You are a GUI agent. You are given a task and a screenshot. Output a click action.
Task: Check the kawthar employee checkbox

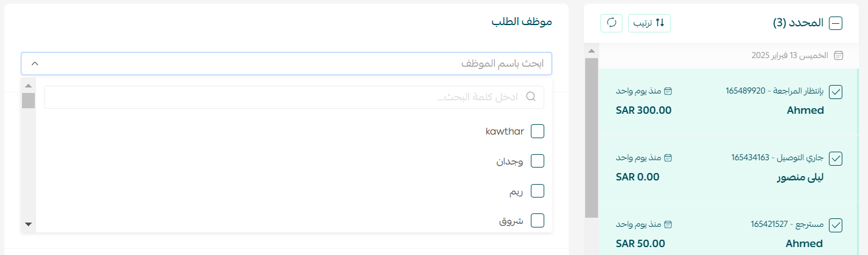point(538,131)
